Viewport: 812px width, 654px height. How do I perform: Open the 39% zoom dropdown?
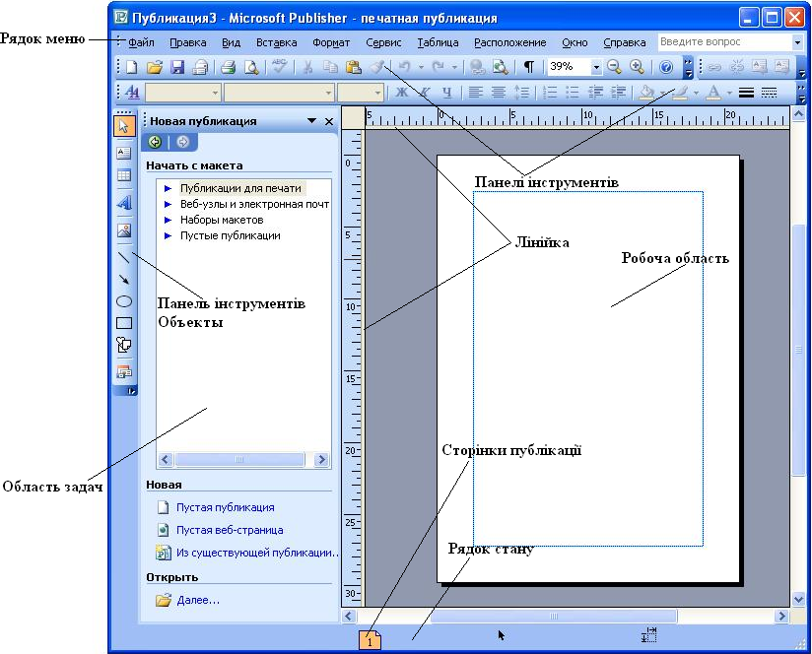[x=596, y=67]
